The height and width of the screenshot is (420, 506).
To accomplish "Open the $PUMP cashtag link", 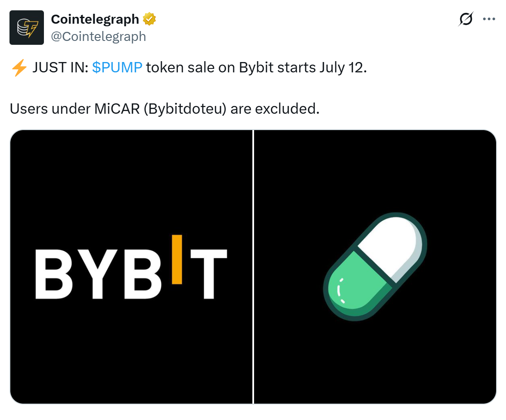I will [x=117, y=68].
